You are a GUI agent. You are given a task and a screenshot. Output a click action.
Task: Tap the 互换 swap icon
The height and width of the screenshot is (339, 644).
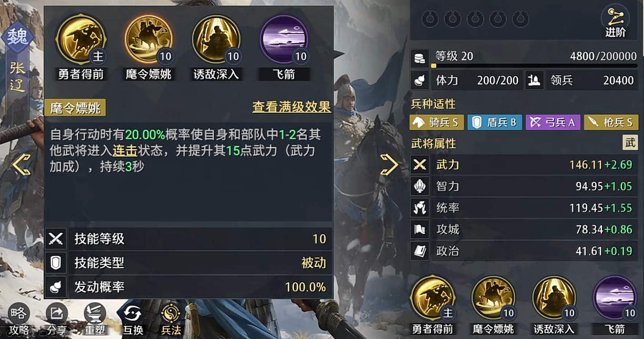pyautogui.click(x=133, y=320)
